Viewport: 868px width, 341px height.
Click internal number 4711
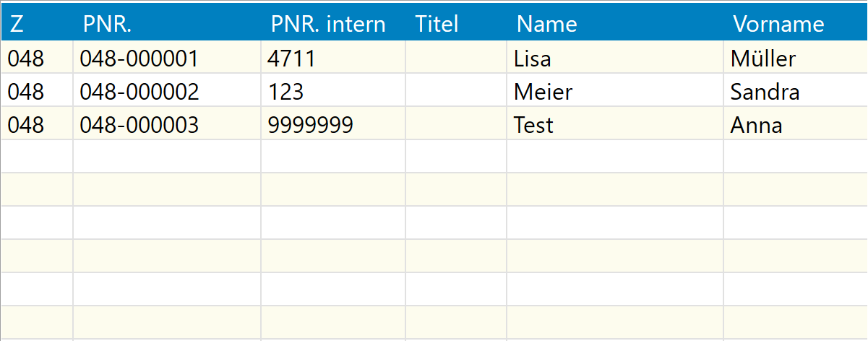[333, 58]
